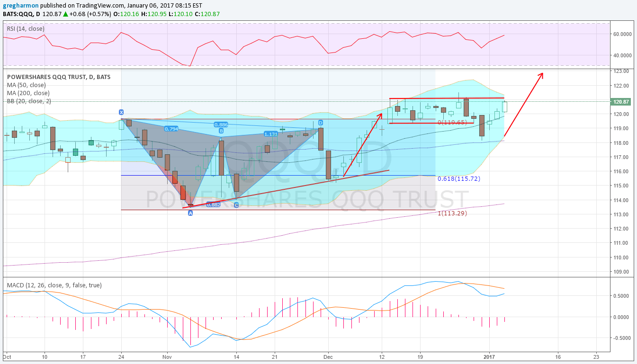The image size is (637, 364).
Task: Click the +0.68 (+0.57%) price change value
Action: 91,14
